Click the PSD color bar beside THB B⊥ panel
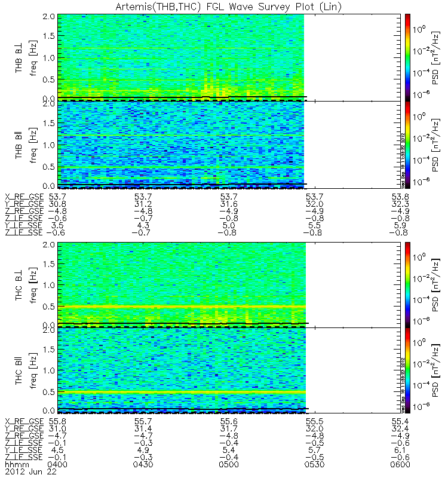This screenshot has height=478, width=448. tap(407, 57)
